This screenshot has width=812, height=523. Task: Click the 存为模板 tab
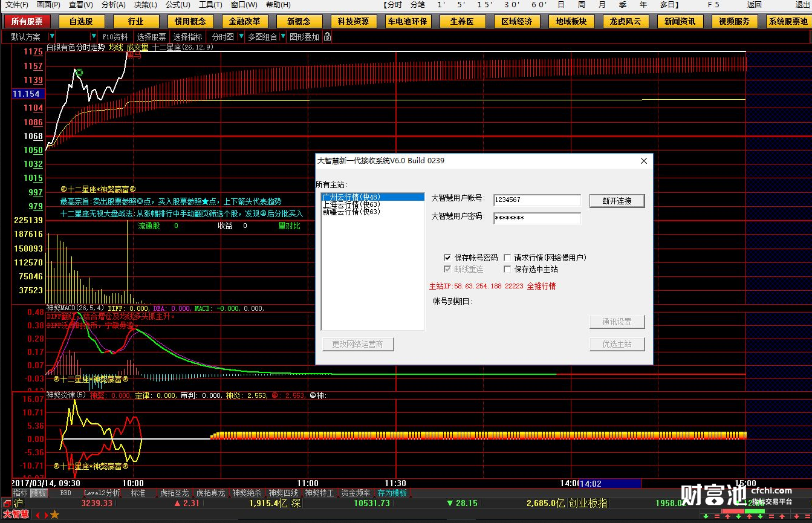tap(392, 493)
